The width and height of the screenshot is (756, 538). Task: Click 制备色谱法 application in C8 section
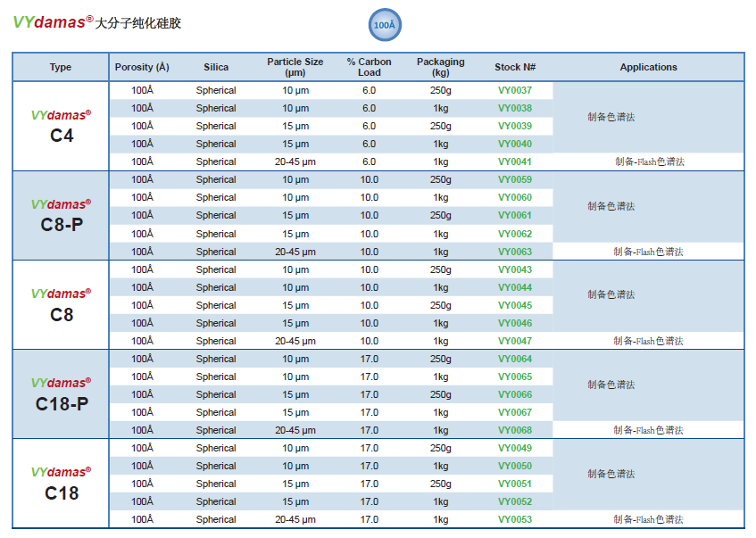click(611, 294)
